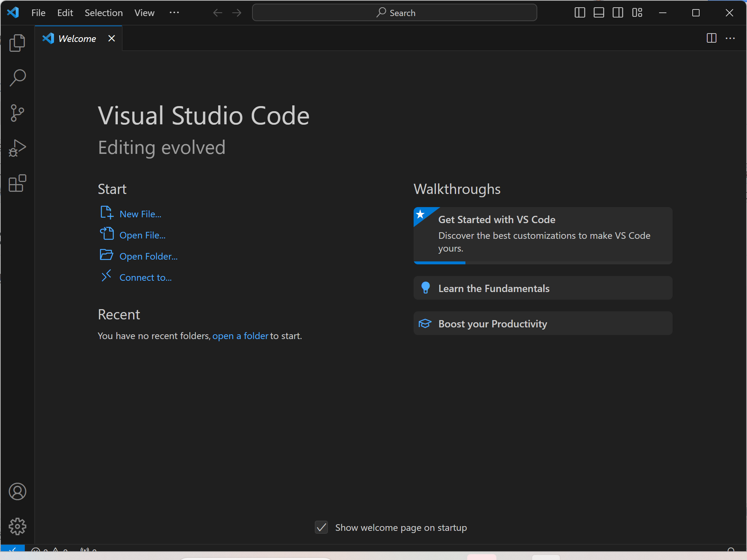
Task: Click the Open File... link
Action: (143, 235)
